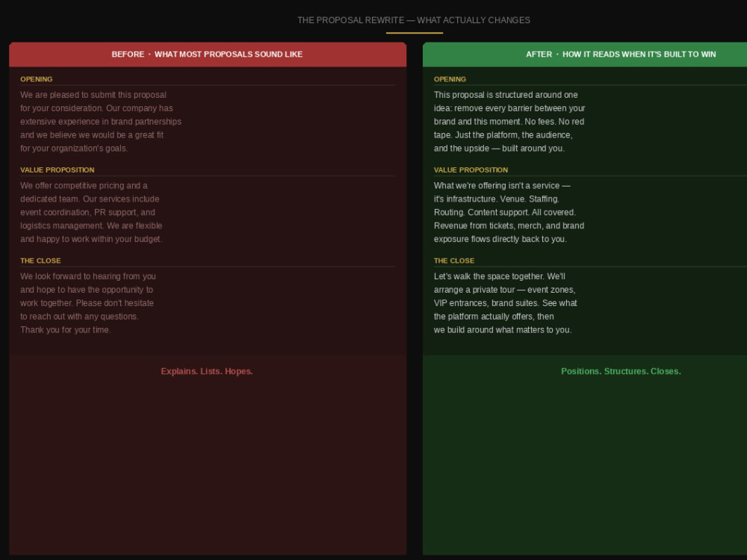This screenshot has width=747, height=560.
Task: Select the red 'BEFORE · WHAT MOST PROPOSALS SOUND LIKE' header
Action: (x=207, y=55)
